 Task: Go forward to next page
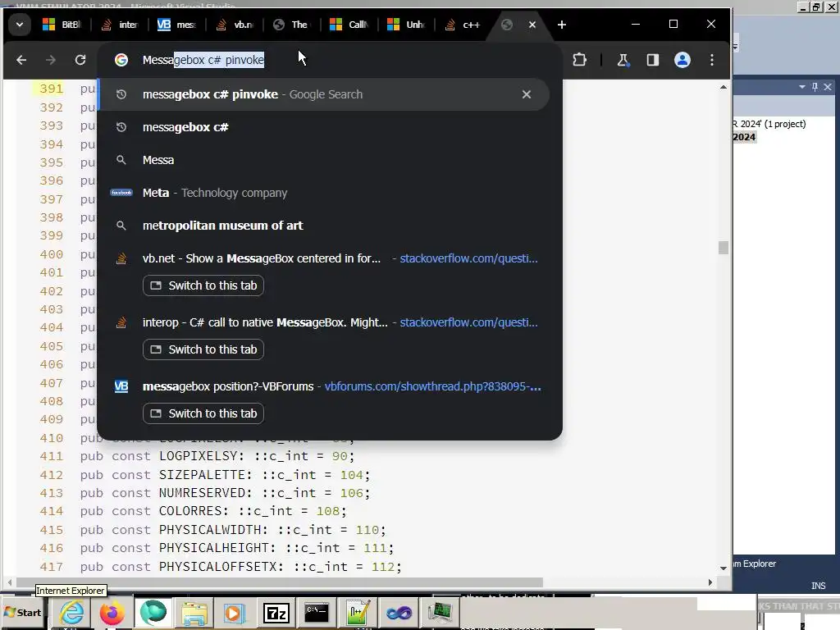pyautogui.click(x=51, y=60)
